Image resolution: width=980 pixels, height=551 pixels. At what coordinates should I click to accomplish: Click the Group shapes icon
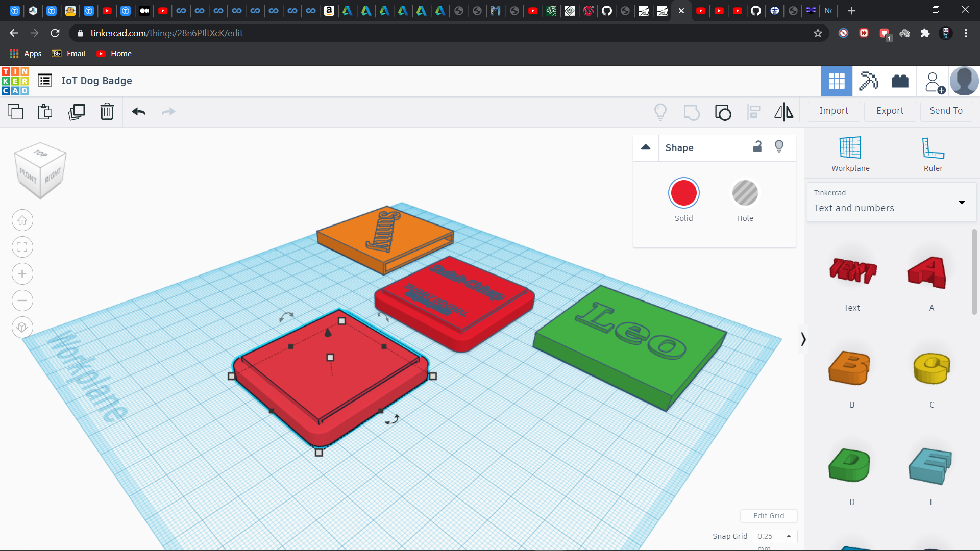coord(692,112)
